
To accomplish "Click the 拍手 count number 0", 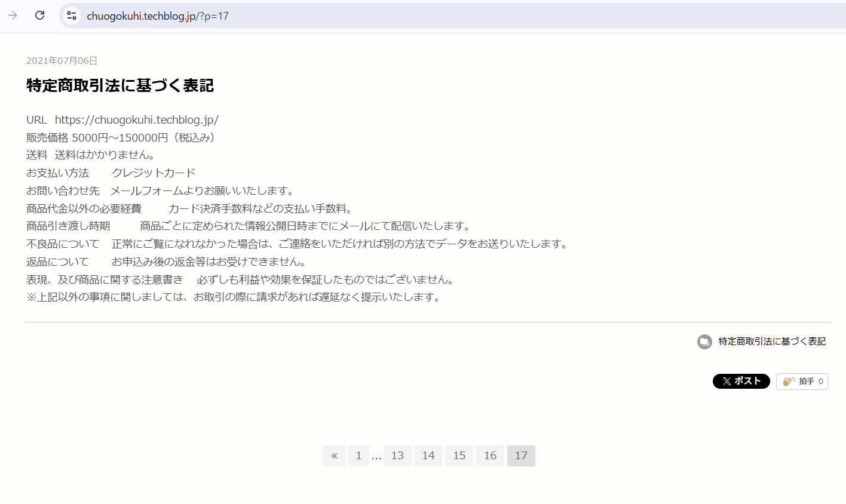I will tap(821, 382).
